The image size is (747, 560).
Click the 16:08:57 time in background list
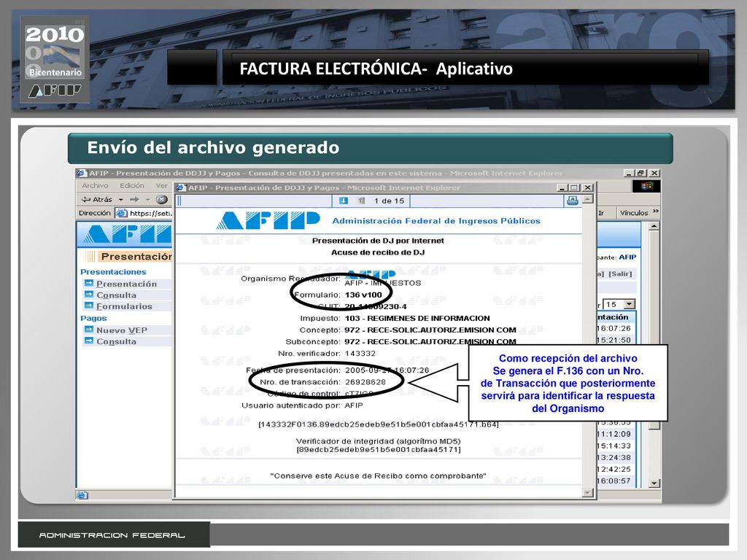[614, 481]
